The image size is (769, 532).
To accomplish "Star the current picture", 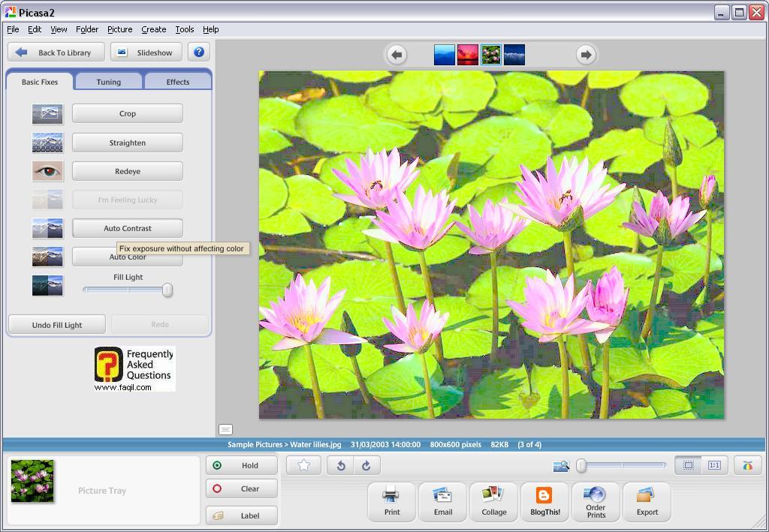I will pos(303,465).
